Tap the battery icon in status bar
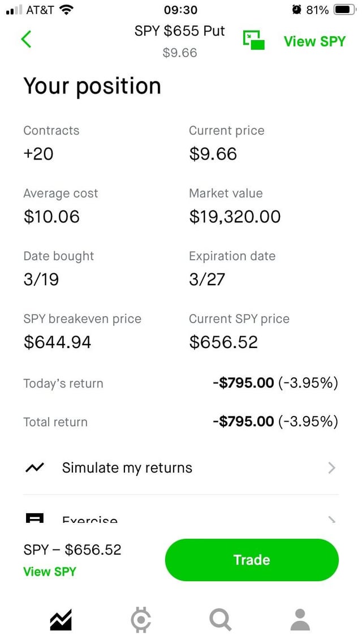Image resolution: width=362 pixels, height=644 pixels. coord(343,10)
